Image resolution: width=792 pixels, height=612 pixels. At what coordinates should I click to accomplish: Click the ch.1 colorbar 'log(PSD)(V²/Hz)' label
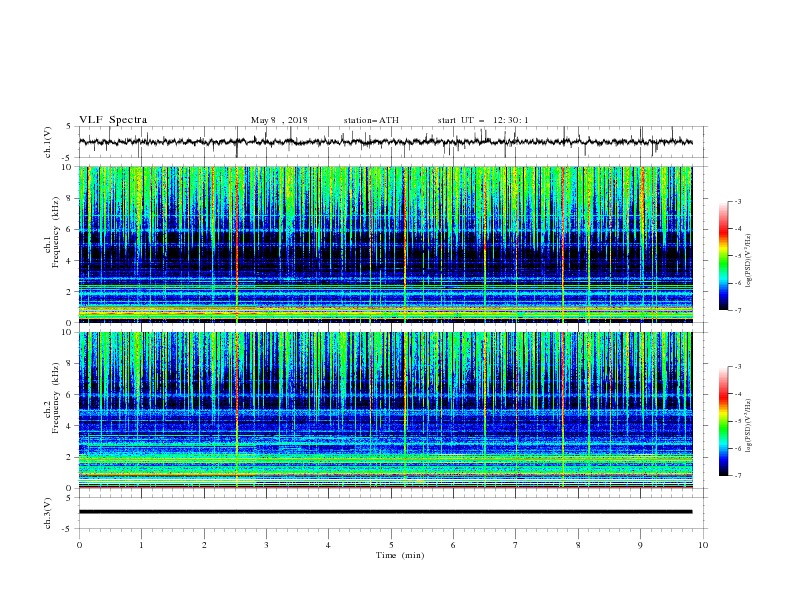[x=749, y=261]
